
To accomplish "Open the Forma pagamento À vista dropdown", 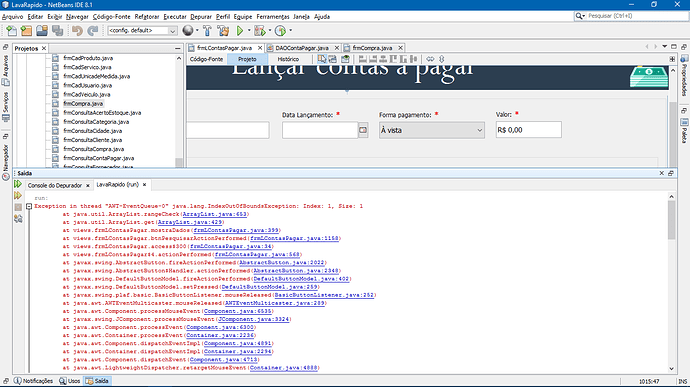I will click(x=432, y=130).
